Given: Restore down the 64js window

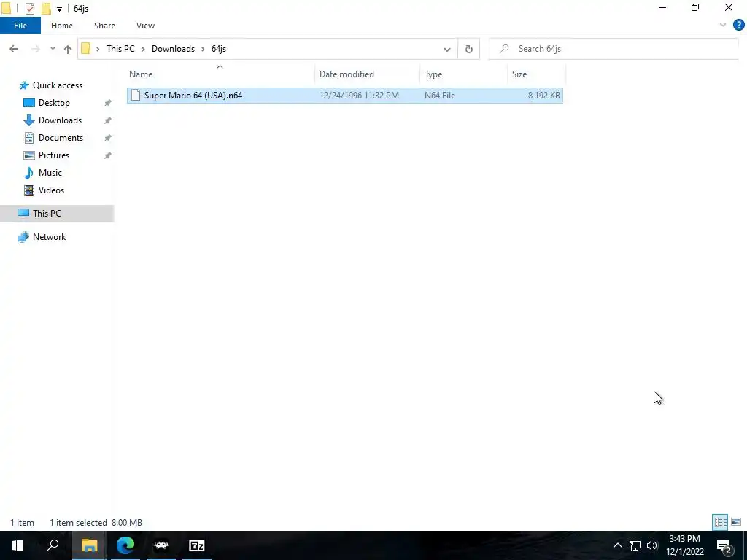Looking at the screenshot, I should coord(695,8).
